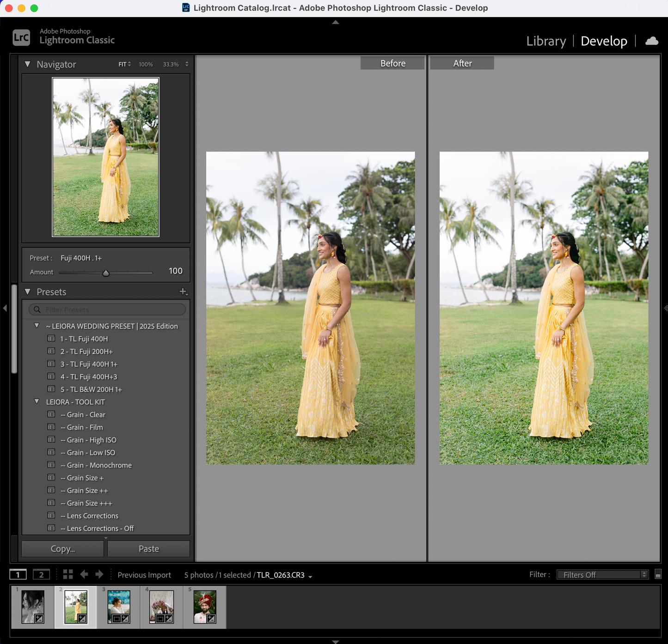Click the plus icon in Presets panel
Image resolution: width=668 pixels, height=644 pixels.
(x=183, y=292)
